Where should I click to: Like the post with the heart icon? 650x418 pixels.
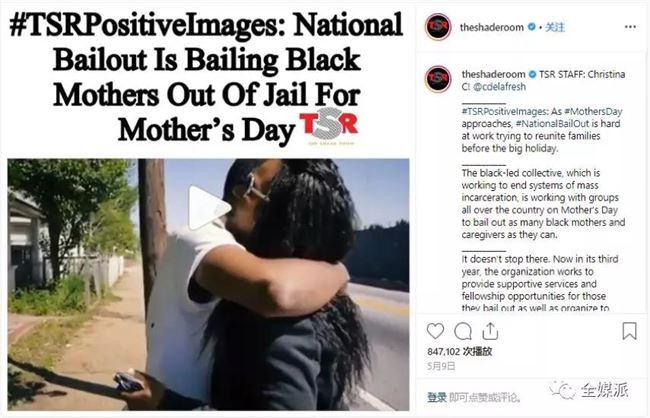pos(435,331)
